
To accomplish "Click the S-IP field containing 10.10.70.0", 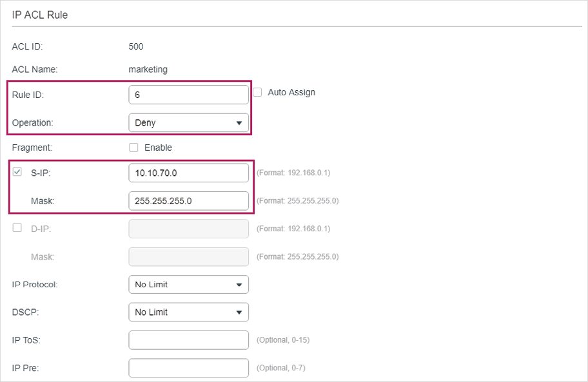I will tap(188, 173).
